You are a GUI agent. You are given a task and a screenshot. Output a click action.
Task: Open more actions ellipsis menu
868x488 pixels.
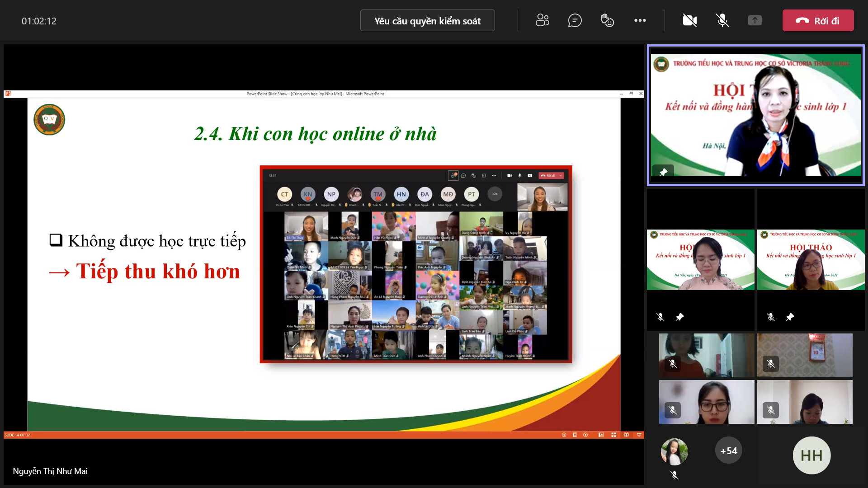pyautogui.click(x=640, y=20)
